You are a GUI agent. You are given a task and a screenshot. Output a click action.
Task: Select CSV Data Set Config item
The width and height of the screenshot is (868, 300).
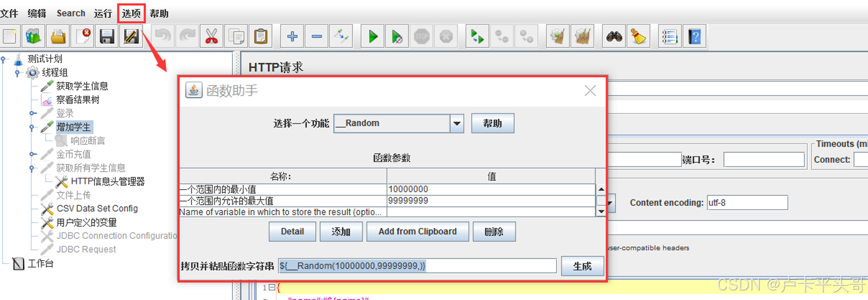97,209
